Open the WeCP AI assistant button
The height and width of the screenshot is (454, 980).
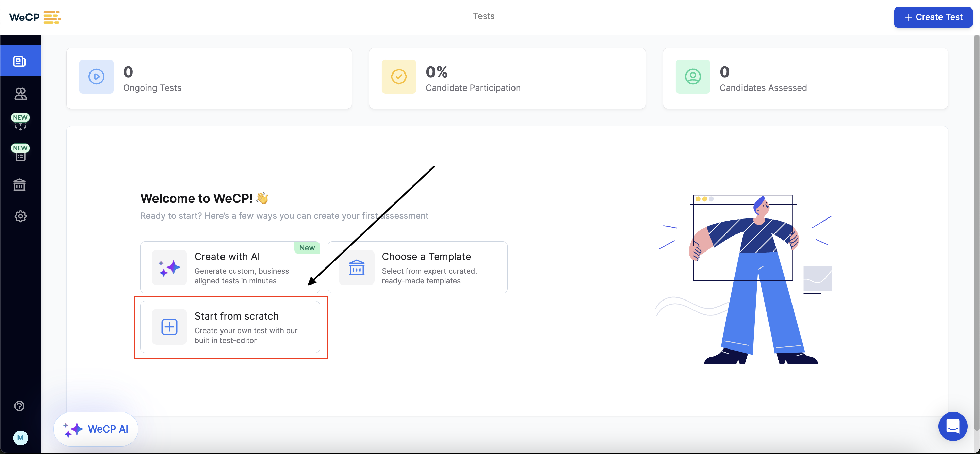[96, 429]
